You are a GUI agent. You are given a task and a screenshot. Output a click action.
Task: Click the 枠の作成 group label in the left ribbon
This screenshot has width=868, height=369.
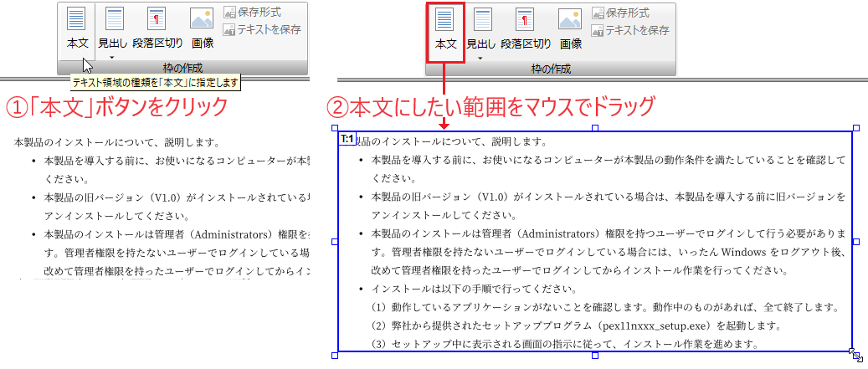tap(182, 68)
